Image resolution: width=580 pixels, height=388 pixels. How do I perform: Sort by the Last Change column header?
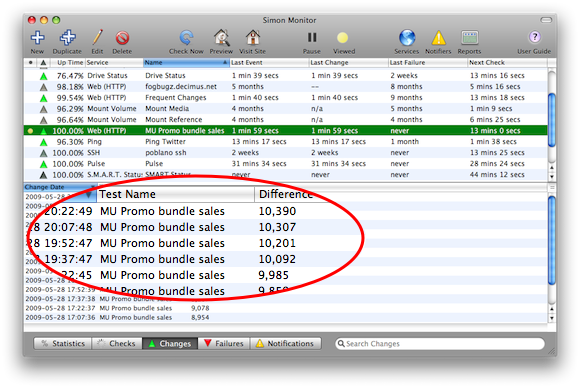pyautogui.click(x=348, y=63)
